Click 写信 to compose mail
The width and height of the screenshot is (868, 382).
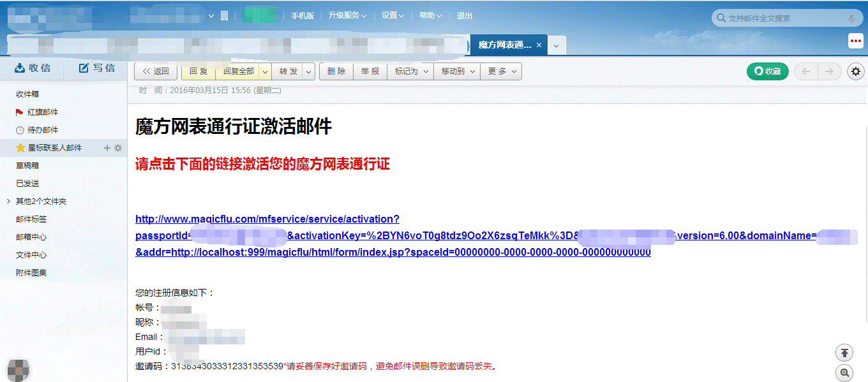[97, 68]
